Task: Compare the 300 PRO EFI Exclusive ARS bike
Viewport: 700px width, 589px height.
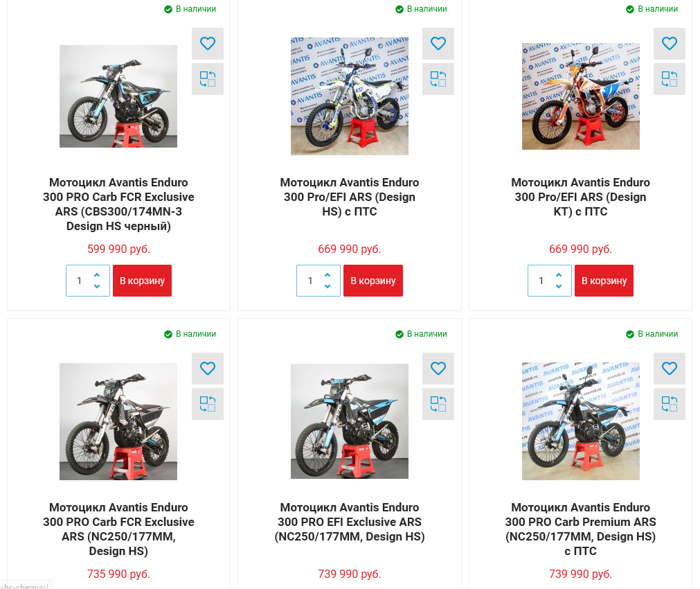Action: click(x=438, y=404)
